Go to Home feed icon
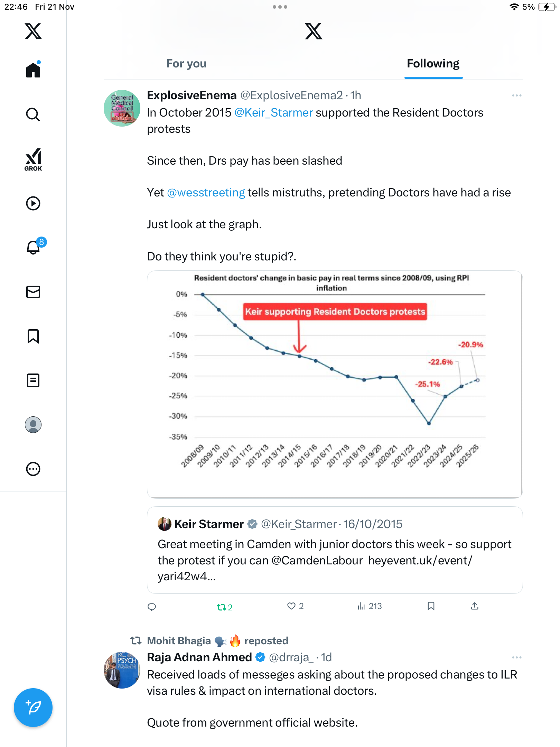 [33, 70]
